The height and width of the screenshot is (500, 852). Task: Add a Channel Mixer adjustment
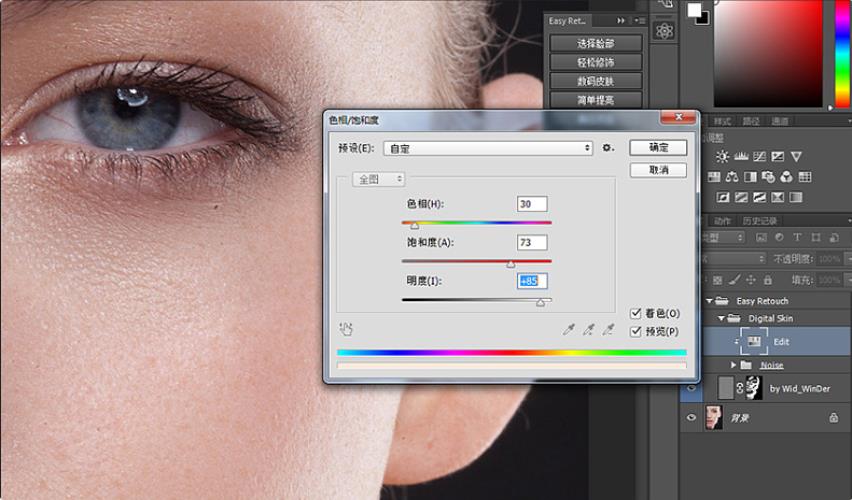786,177
